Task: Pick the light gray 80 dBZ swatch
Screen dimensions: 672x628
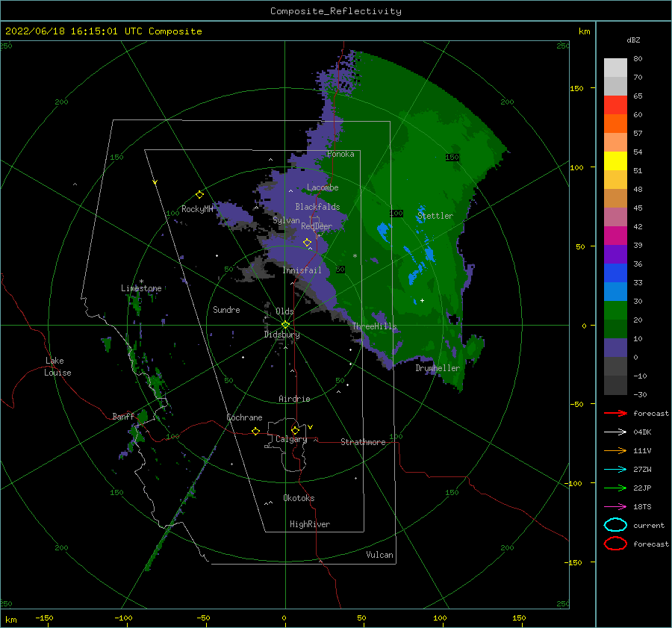Action: click(615, 67)
